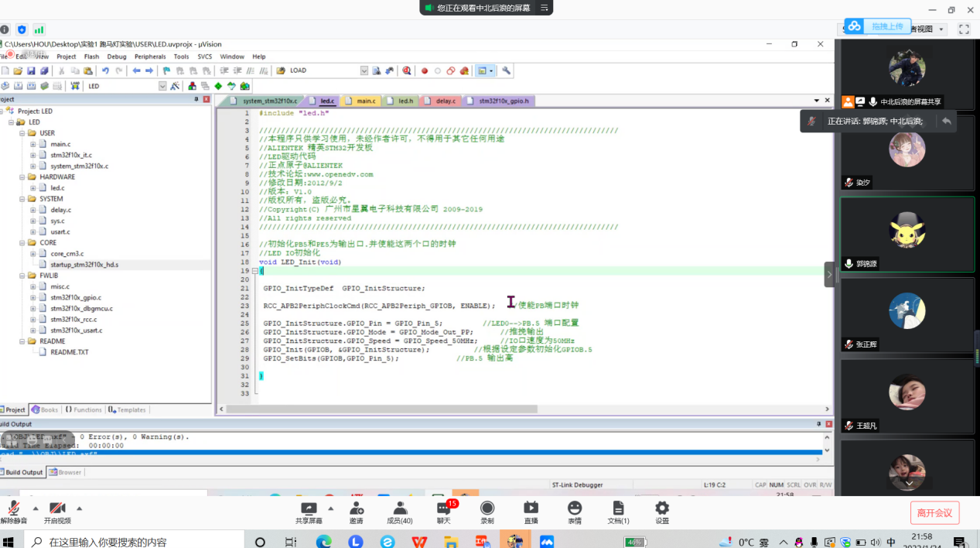Open the Peripherals menu

pyautogui.click(x=150, y=57)
